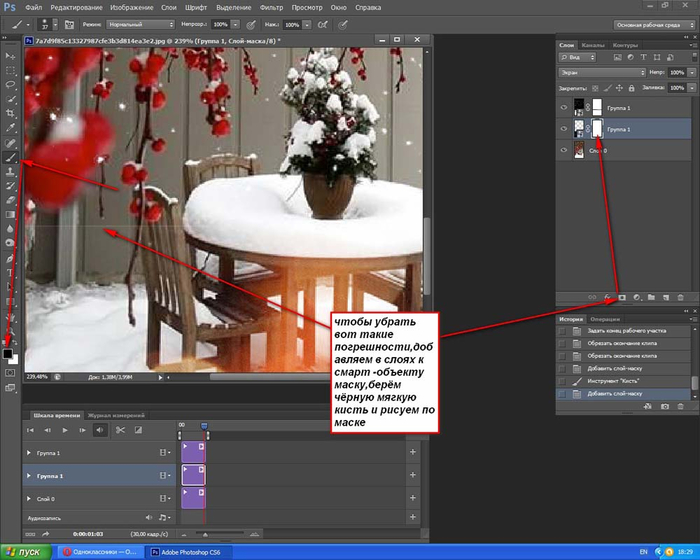Screen dimensions: 700x560
Task: Select the Lasso tool
Action: [10, 85]
